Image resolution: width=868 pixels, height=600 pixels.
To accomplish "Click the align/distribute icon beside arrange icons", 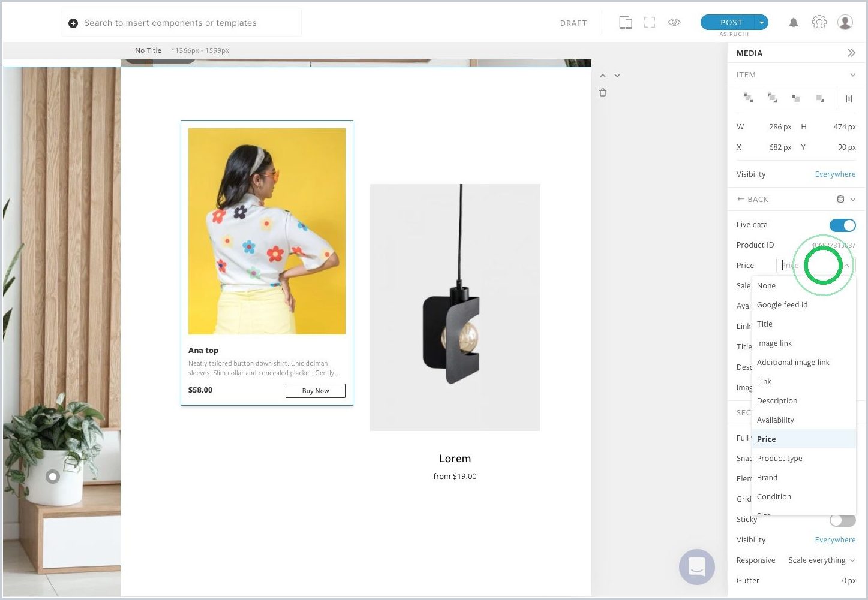I will coord(849,98).
